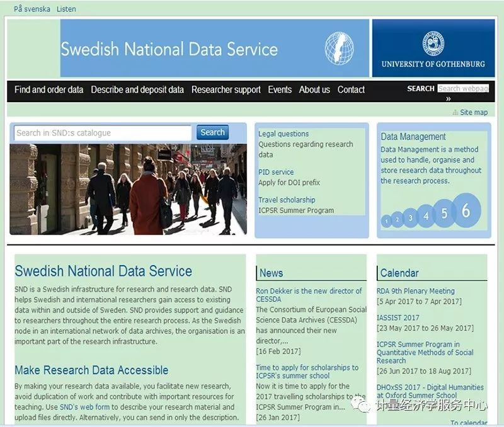This screenshot has width=504, height=427.
Task: Click the » webpage search submit arrow
Action: 448,98
